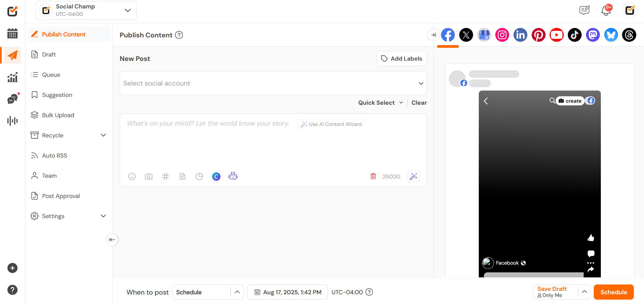Click the Social Champ logo
The width and height of the screenshot is (644, 304).
pyautogui.click(x=12, y=11)
